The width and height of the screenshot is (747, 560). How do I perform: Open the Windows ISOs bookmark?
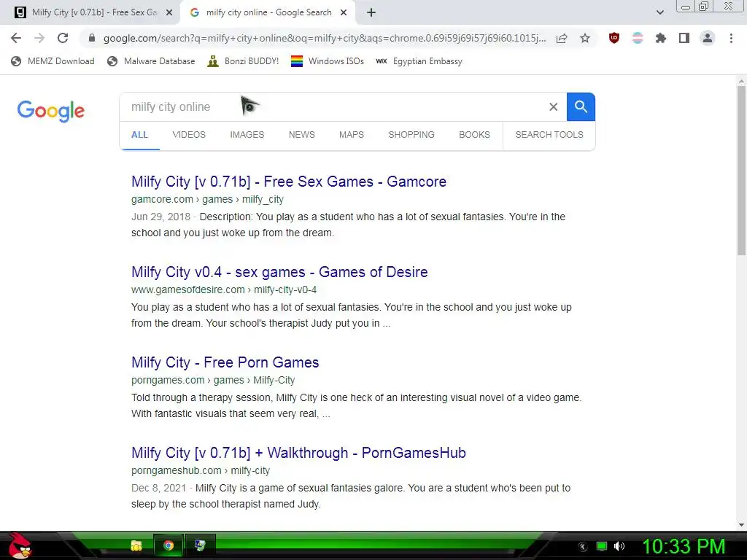click(328, 61)
